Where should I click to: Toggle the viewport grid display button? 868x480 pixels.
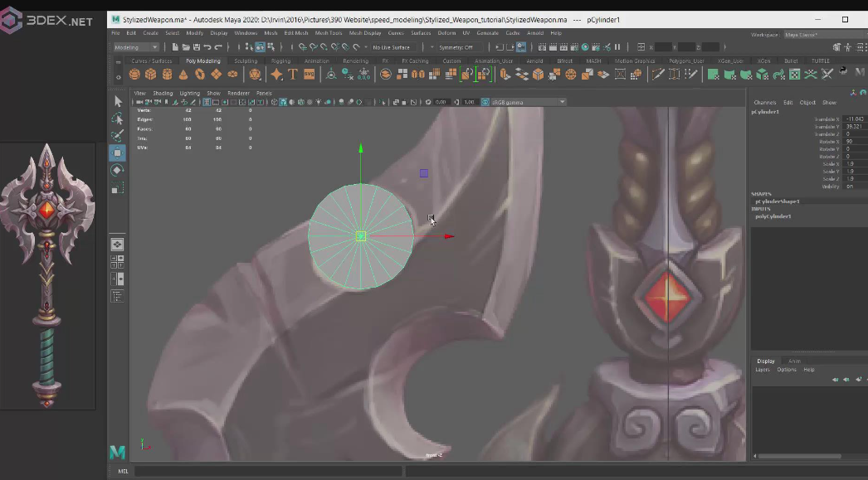[207, 103]
